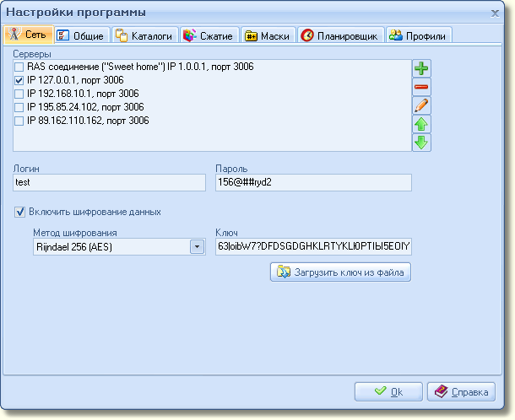Remove the selected server with the red minus icon

421,87
